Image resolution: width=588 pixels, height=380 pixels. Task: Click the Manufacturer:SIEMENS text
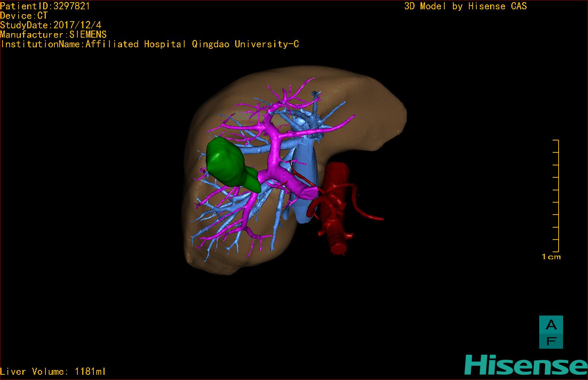point(54,35)
